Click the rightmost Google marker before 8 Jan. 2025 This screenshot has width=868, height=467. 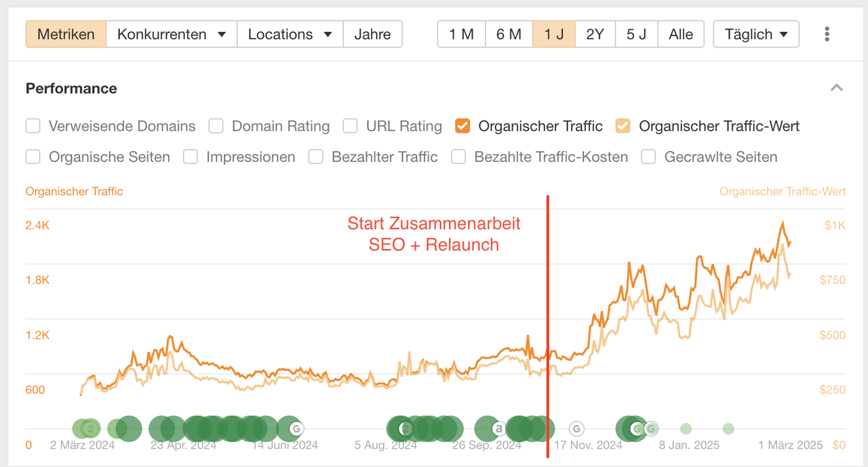click(651, 428)
